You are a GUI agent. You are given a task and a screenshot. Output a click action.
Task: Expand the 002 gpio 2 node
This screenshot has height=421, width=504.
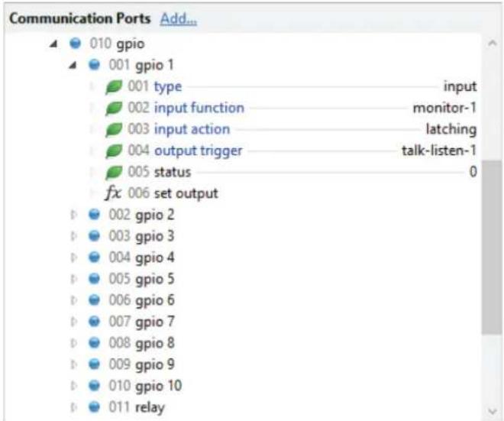point(73,215)
